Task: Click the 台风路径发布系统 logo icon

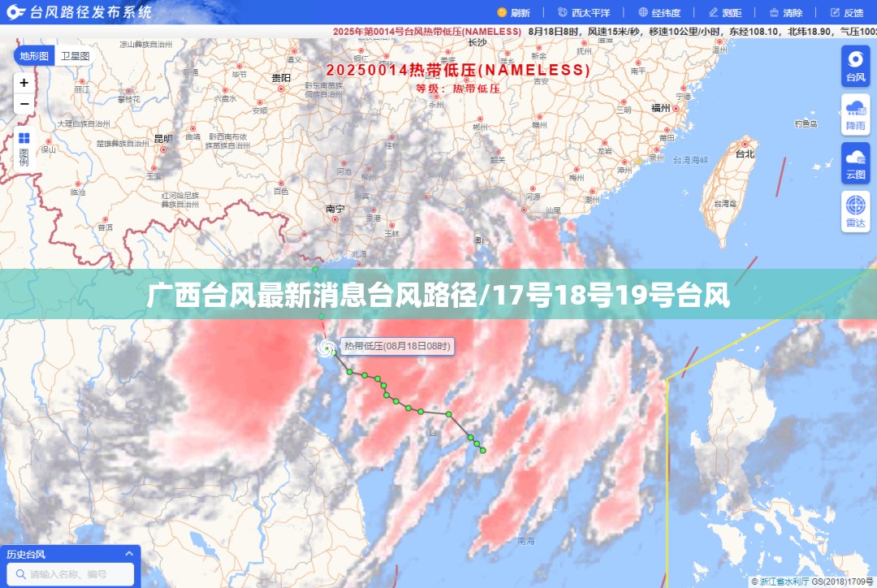Action: point(15,11)
